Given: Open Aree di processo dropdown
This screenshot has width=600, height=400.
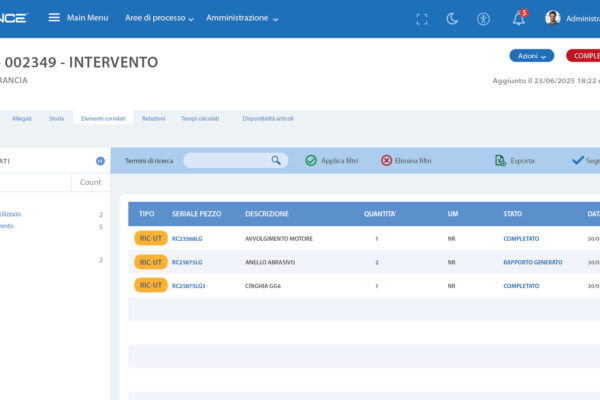Looking at the screenshot, I should pyautogui.click(x=159, y=18).
